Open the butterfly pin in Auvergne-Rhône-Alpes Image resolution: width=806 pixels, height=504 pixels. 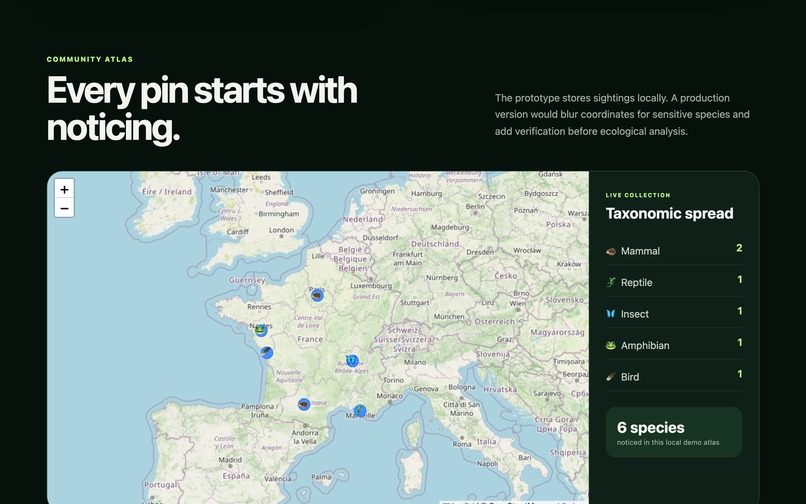coord(352,361)
